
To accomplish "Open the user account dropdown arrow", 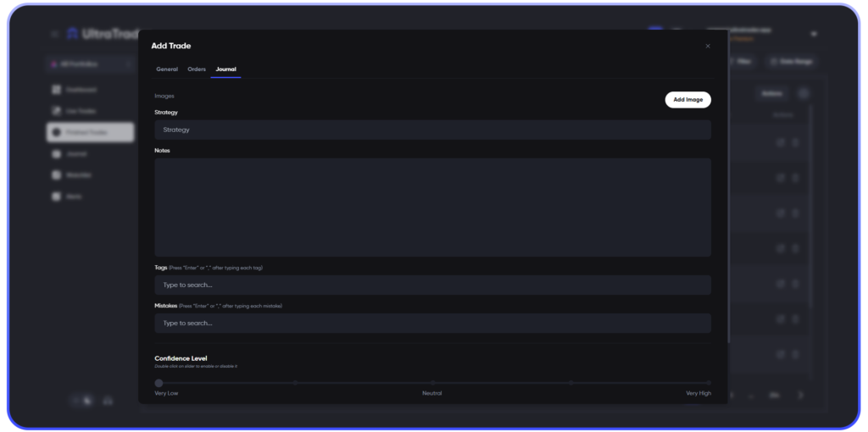I will pos(814,34).
